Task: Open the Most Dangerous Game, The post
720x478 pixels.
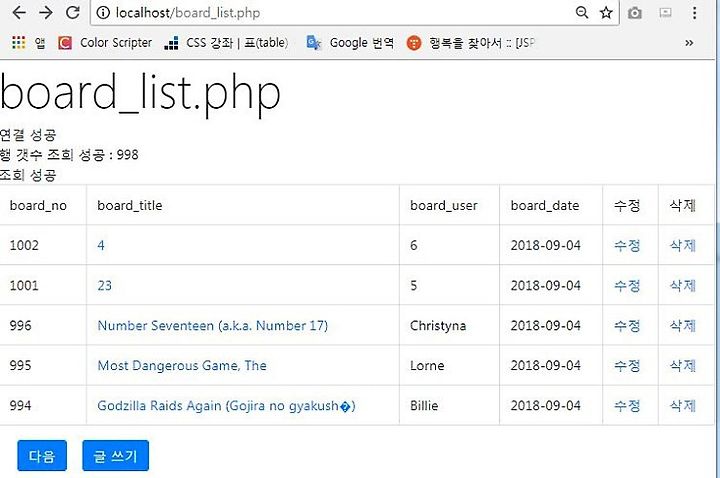Action: 182,366
